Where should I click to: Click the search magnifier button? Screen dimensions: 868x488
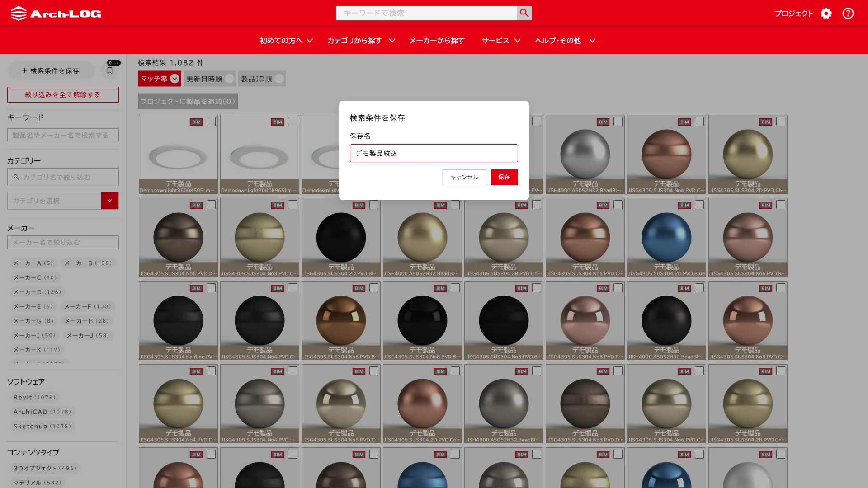click(524, 13)
